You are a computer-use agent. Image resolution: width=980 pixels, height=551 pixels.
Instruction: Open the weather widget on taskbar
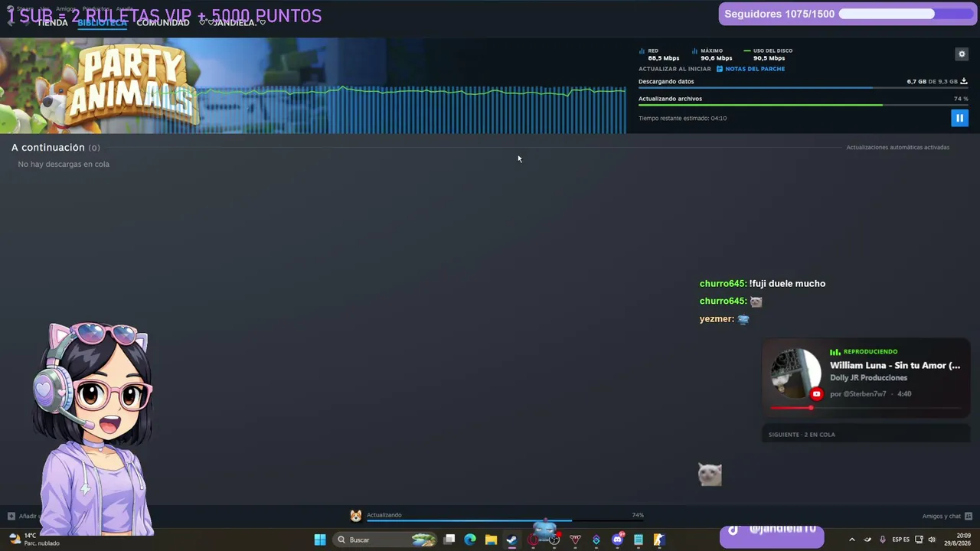coord(34,540)
